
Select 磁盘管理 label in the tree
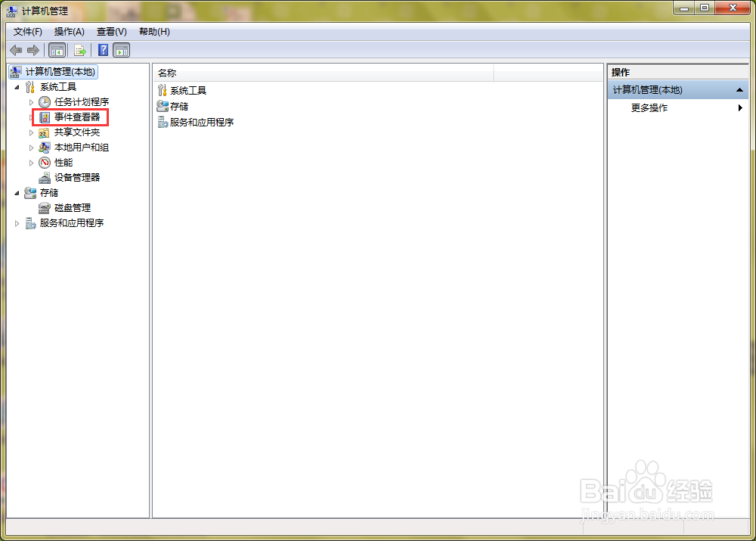point(73,208)
